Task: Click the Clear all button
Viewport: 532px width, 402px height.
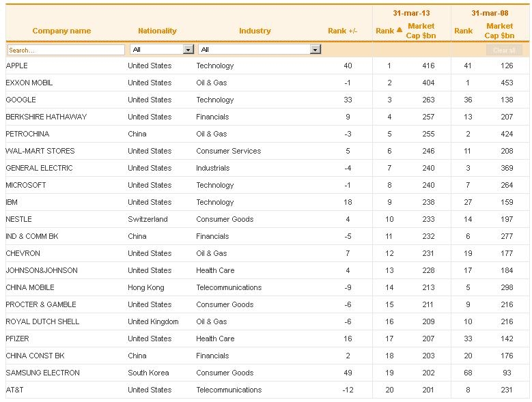Action: point(504,51)
